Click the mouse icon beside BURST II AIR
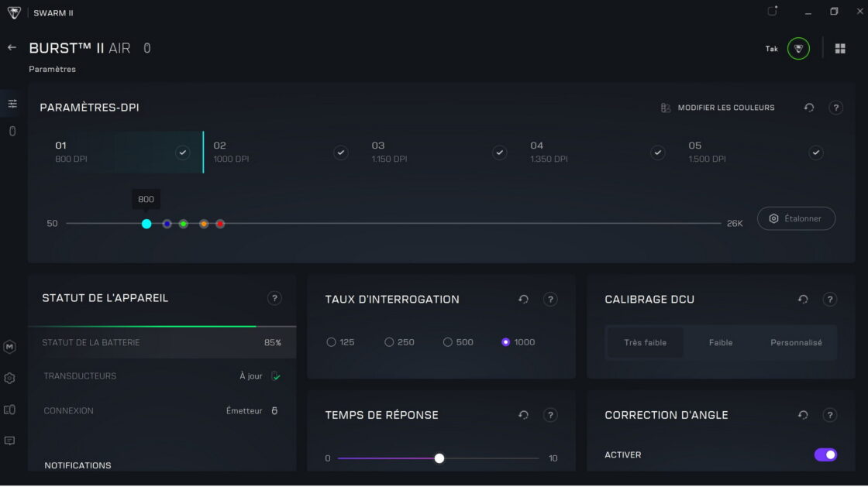This screenshot has height=487, width=868. point(146,48)
